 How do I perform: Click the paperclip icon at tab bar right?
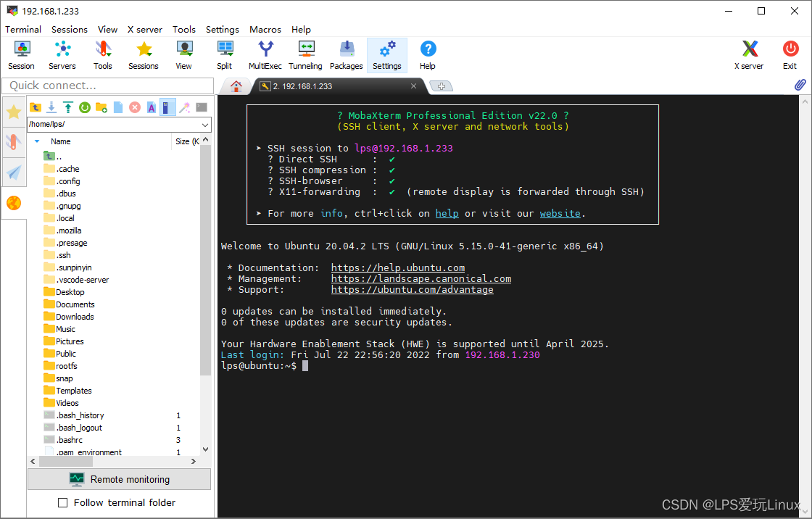[x=800, y=85]
